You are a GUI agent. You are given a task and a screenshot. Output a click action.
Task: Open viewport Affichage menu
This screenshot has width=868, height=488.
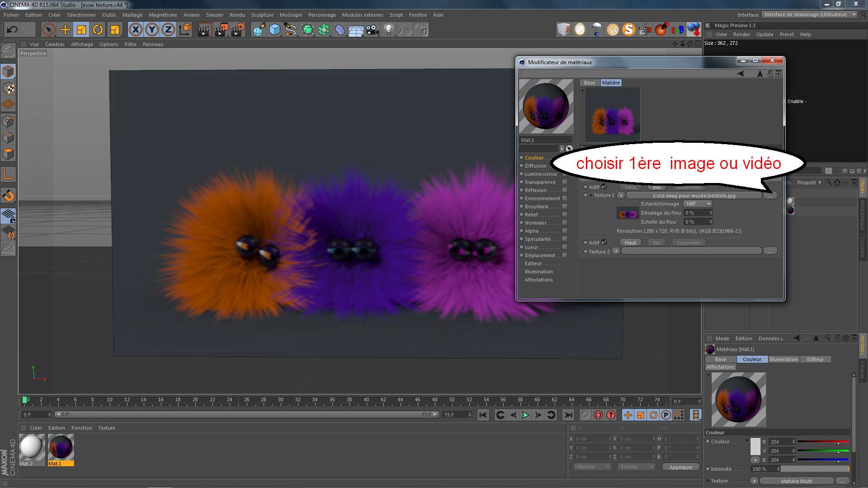tap(82, 44)
